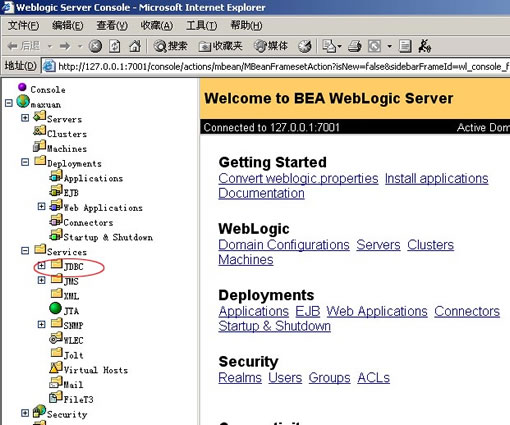
Task: Click the Print toolbar icon
Action: click(354, 46)
